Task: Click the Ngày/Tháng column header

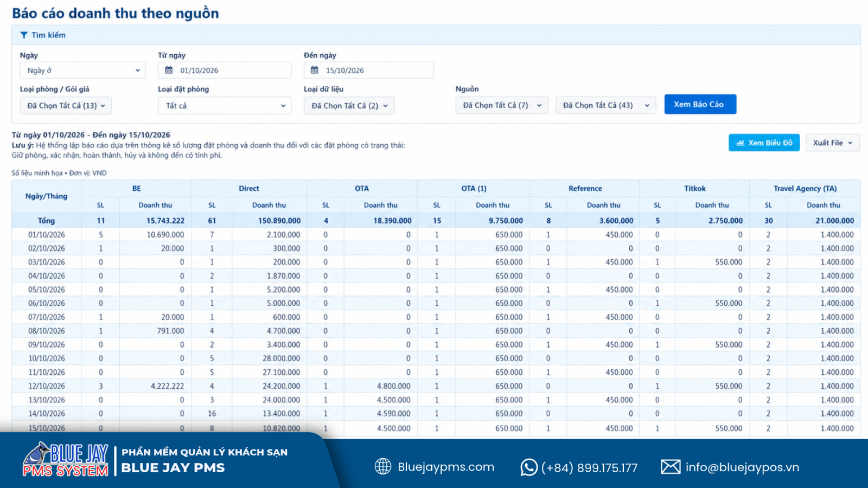Action: (x=47, y=196)
